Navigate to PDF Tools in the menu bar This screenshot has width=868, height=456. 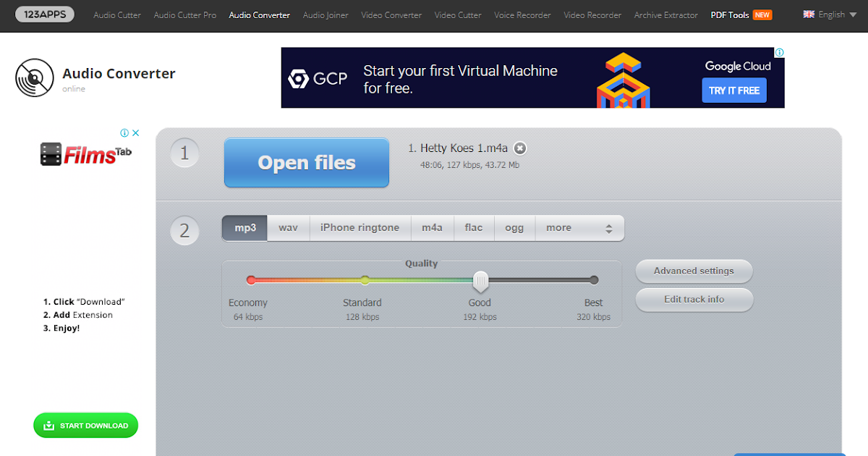click(x=729, y=14)
